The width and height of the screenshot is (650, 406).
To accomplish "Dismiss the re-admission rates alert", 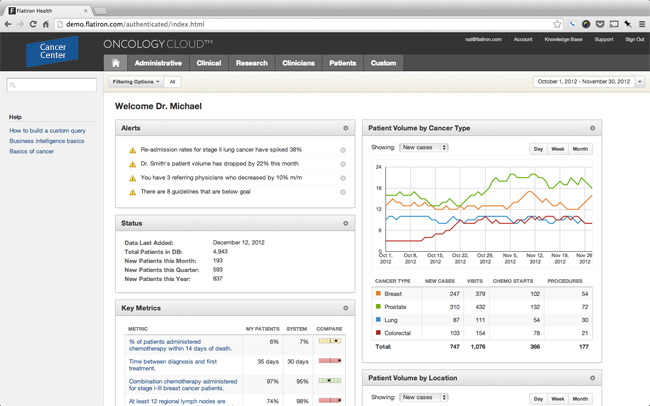I will click(x=343, y=150).
